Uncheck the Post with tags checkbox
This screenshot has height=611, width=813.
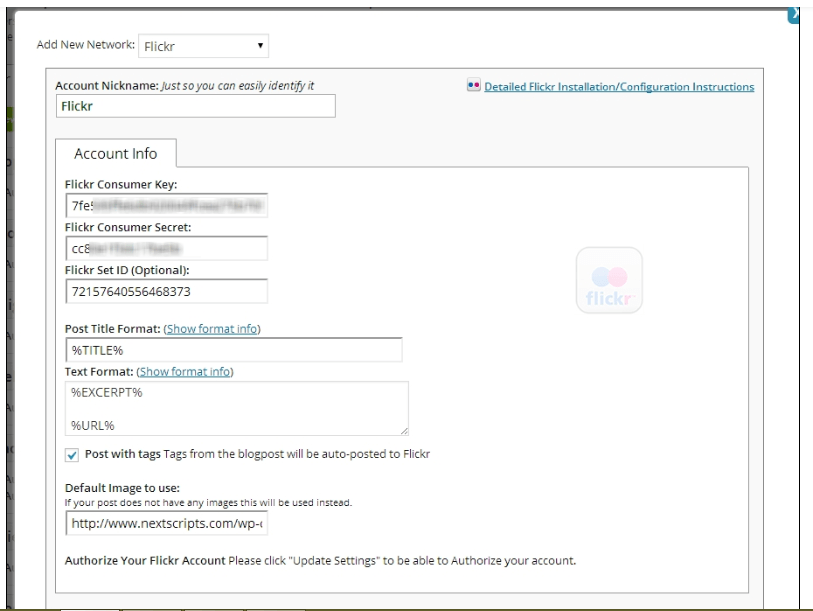[72, 455]
